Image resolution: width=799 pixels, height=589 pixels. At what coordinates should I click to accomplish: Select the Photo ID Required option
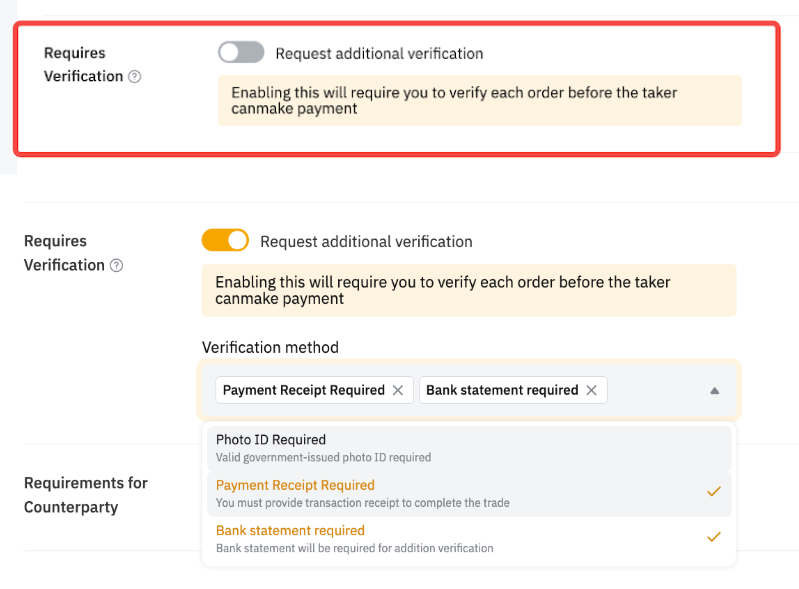click(270, 440)
